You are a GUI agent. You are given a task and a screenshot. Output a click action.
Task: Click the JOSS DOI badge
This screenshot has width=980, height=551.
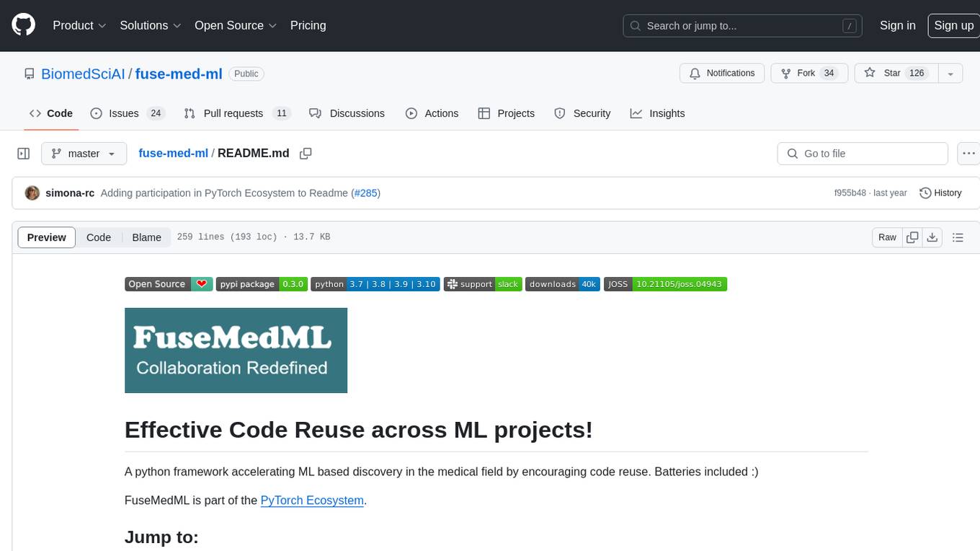tap(665, 284)
